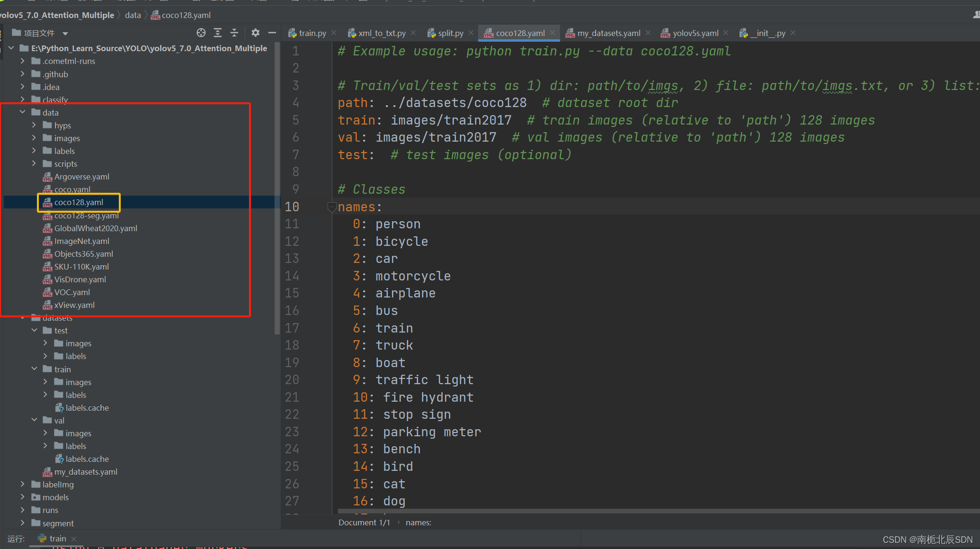This screenshot has width=980, height=549.
Task: Expand the images folder under val
Action: [45, 433]
